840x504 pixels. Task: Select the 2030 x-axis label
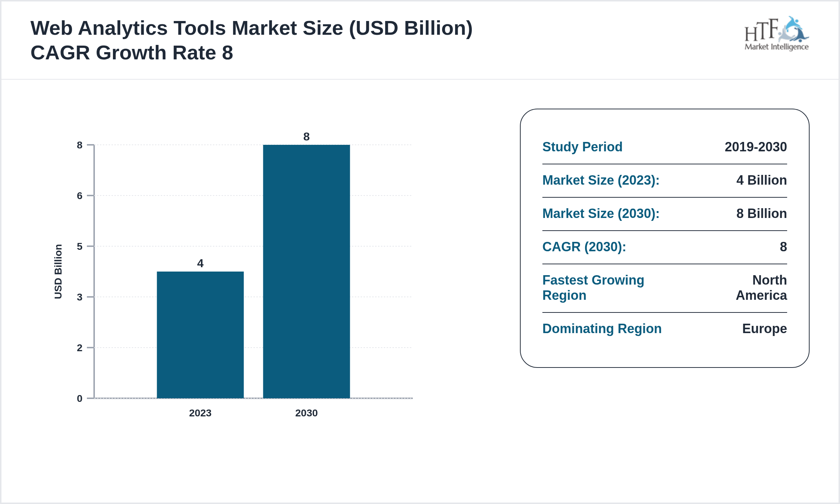pos(306,413)
